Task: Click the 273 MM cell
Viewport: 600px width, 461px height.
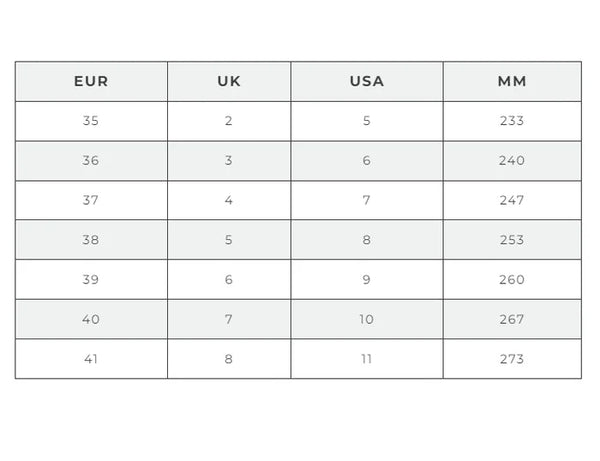Action: (x=511, y=359)
